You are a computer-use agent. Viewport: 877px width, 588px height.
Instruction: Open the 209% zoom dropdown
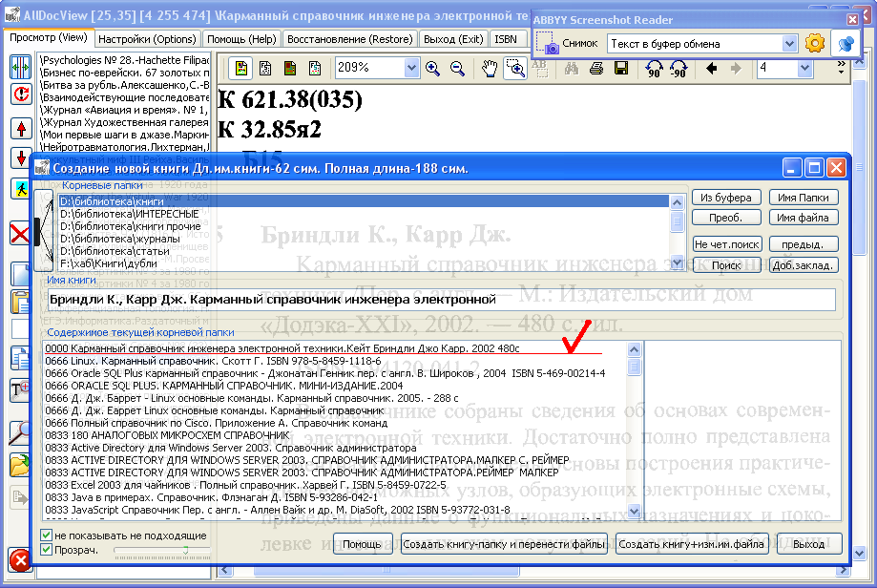tap(411, 69)
